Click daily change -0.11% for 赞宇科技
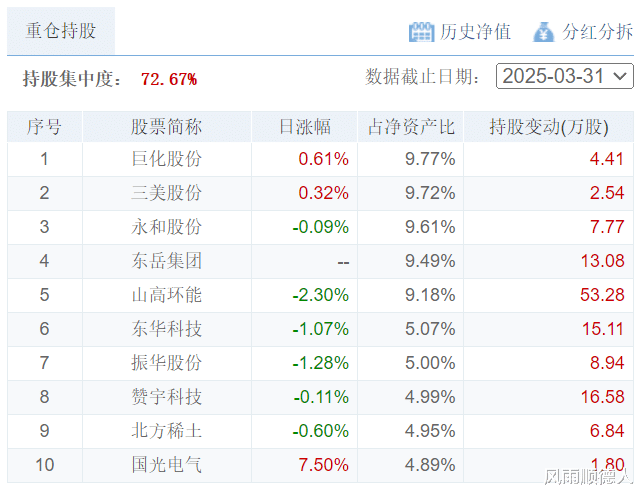The image size is (643, 498). (321, 397)
